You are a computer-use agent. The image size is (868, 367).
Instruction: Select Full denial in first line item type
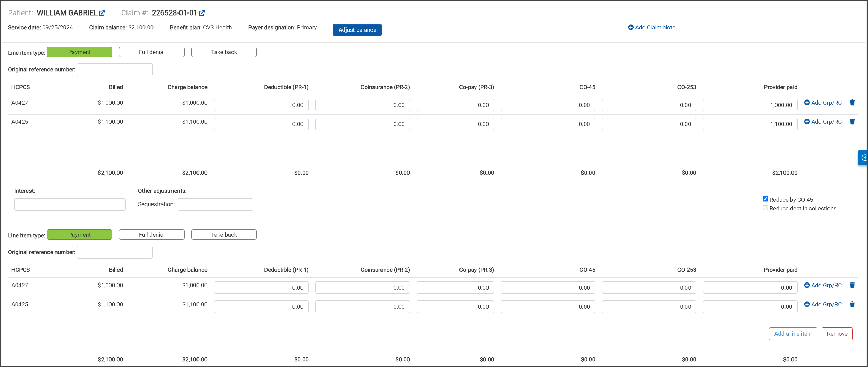pyautogui.click(x=151, y=52)
